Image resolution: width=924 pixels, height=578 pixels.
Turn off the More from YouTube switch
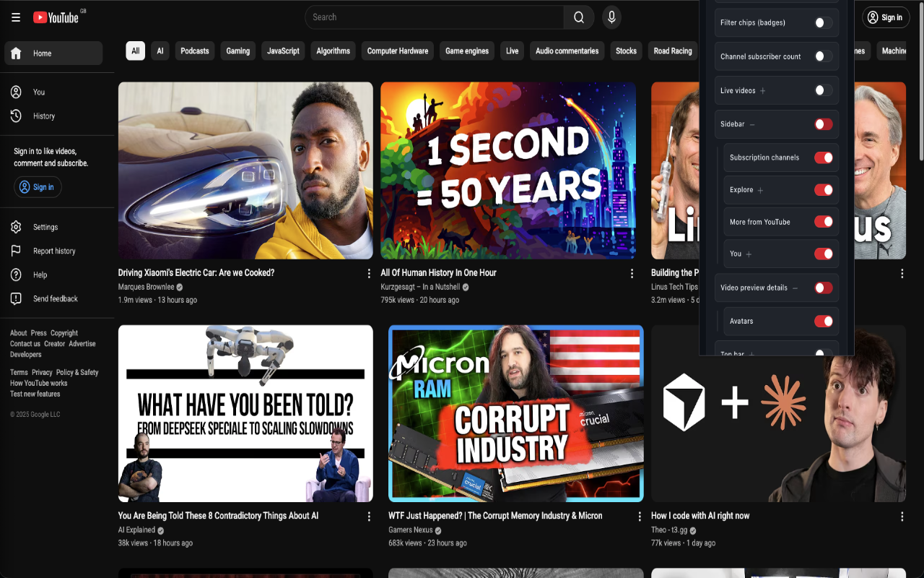824,222
